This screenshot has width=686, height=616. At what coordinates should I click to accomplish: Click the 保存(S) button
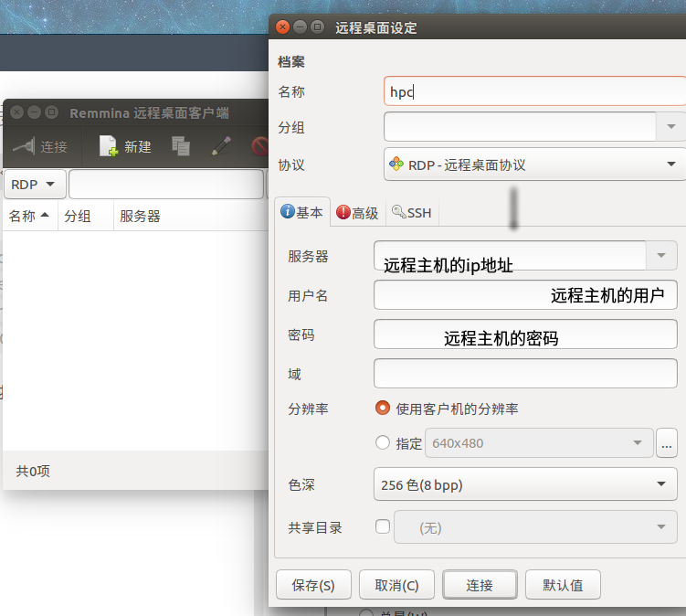313,585
